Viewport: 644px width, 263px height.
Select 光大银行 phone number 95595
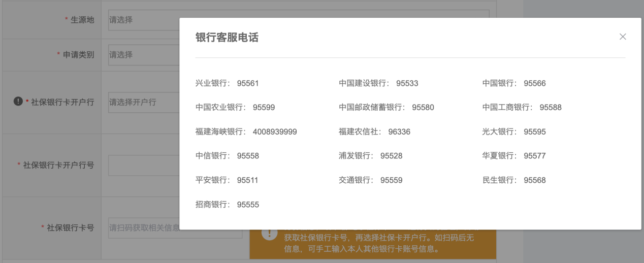(535, 132)
